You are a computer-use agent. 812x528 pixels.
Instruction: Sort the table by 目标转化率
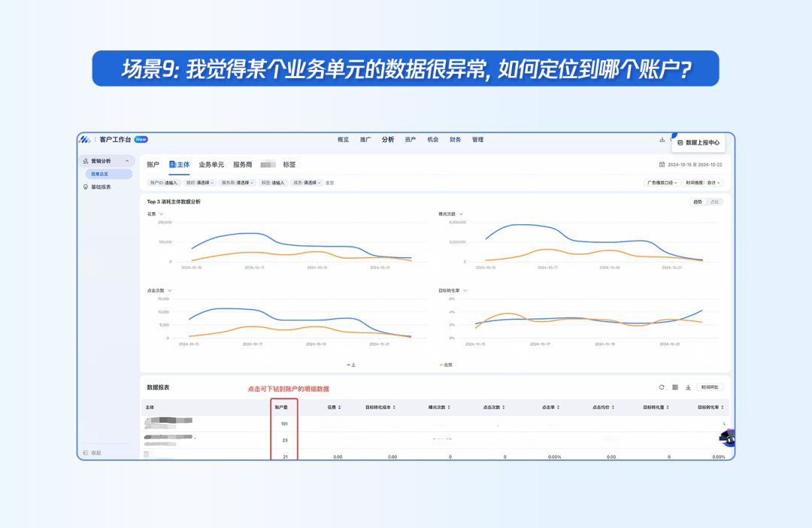[723, 407]
